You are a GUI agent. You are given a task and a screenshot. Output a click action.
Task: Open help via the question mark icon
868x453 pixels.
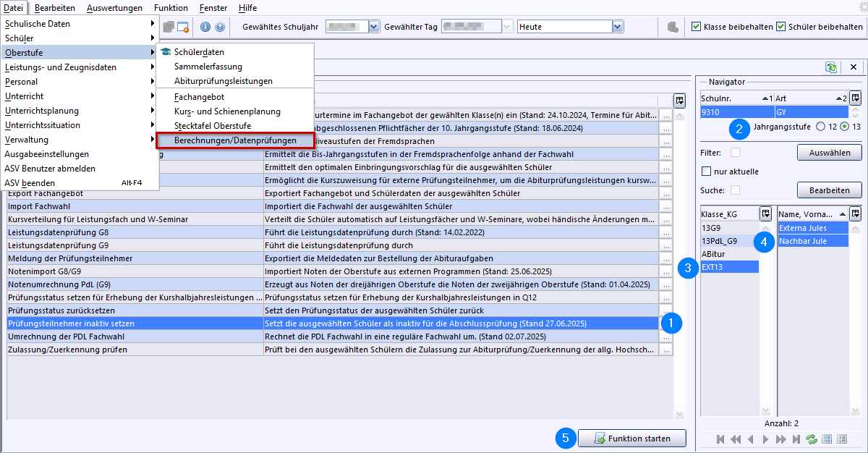219,27
